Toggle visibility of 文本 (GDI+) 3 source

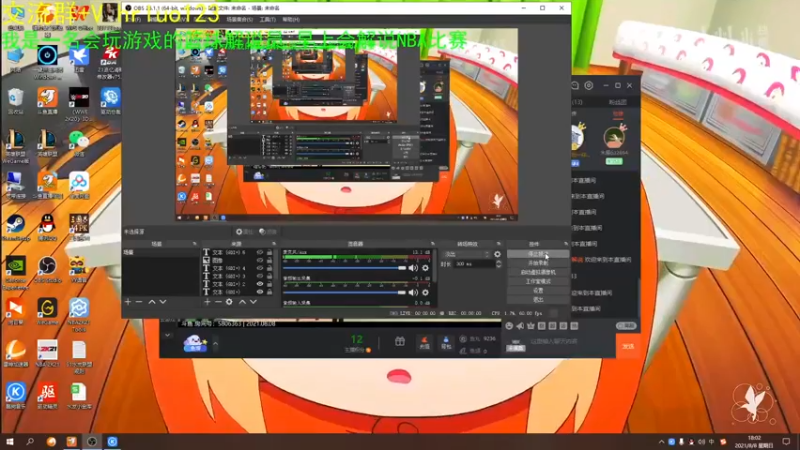[x=260, y=276]
